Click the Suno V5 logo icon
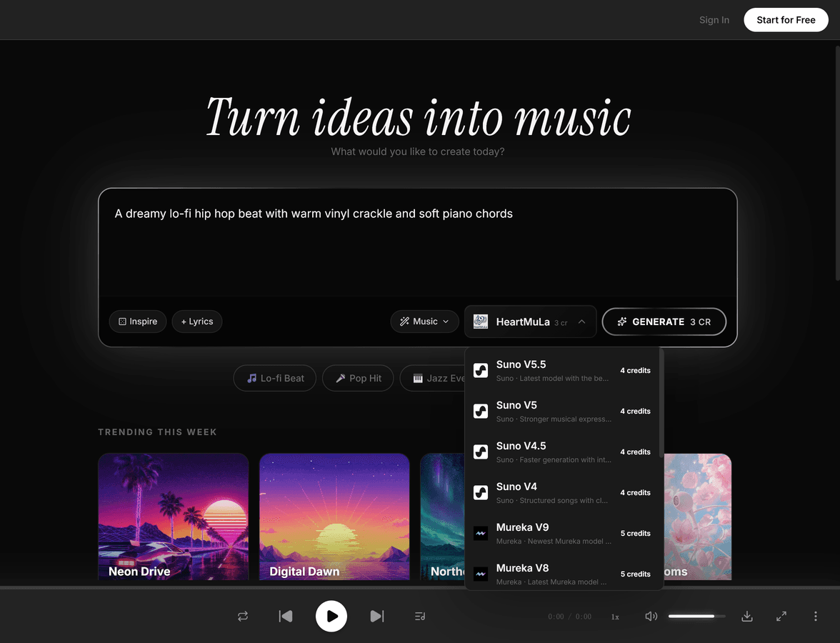 (481, 411)
